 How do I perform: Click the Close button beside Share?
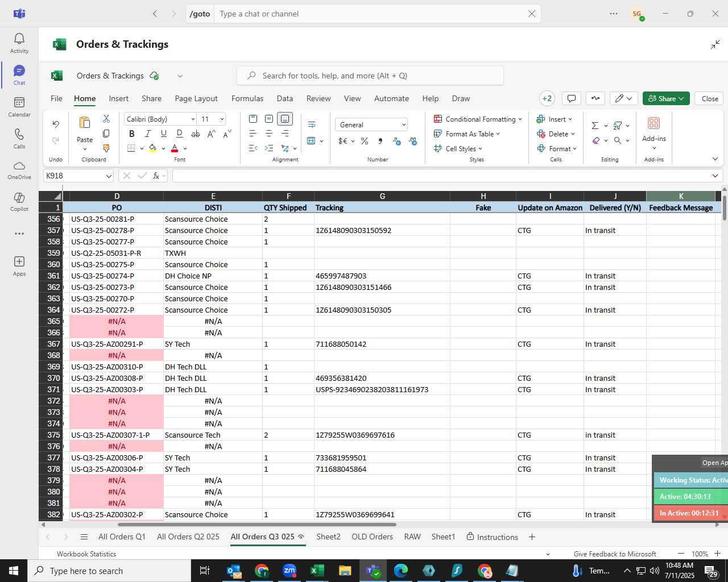click(710, 98)
